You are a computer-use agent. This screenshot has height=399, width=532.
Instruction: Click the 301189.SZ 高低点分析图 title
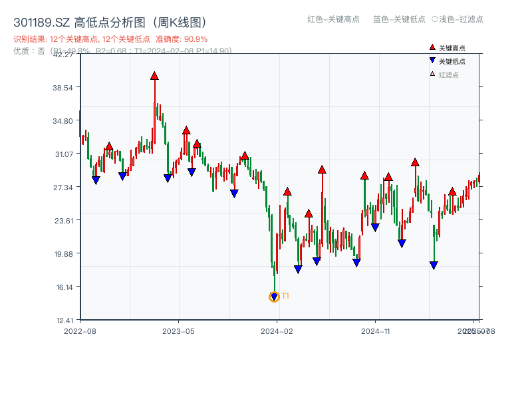[x=110, y=23]
